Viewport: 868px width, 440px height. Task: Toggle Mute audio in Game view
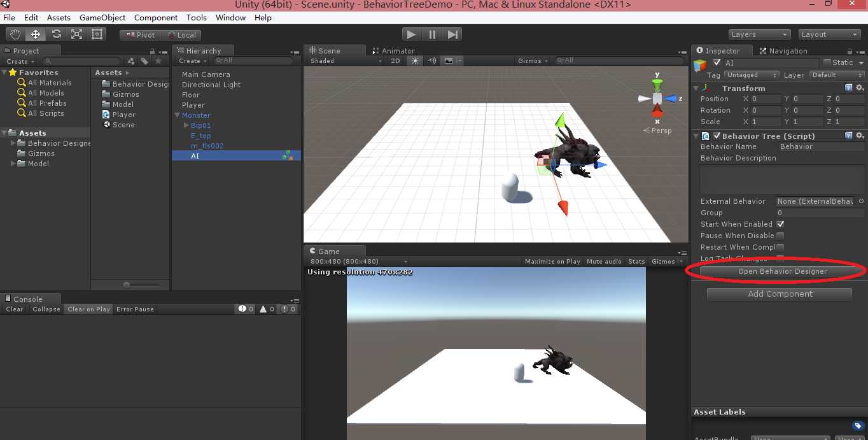click(604, 261)
